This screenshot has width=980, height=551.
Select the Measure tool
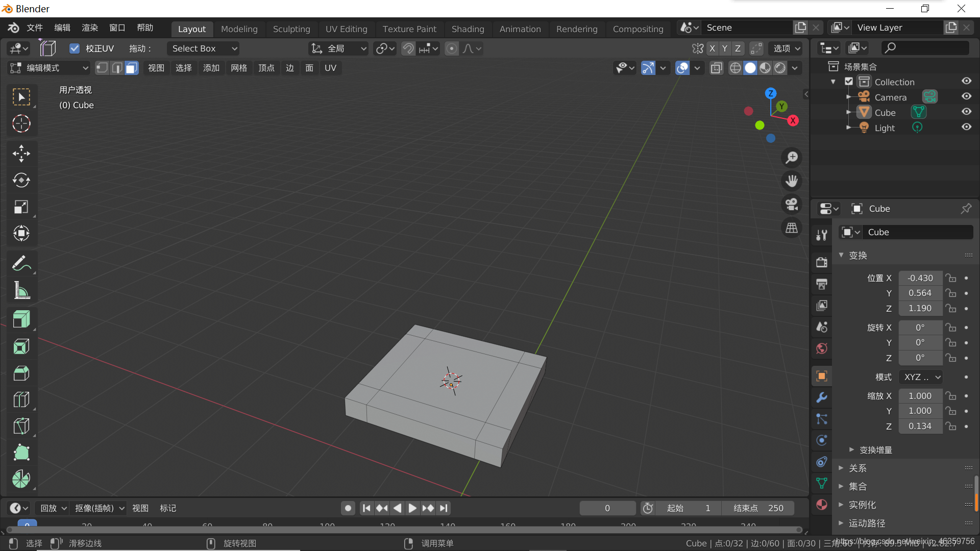click(21, 290)
